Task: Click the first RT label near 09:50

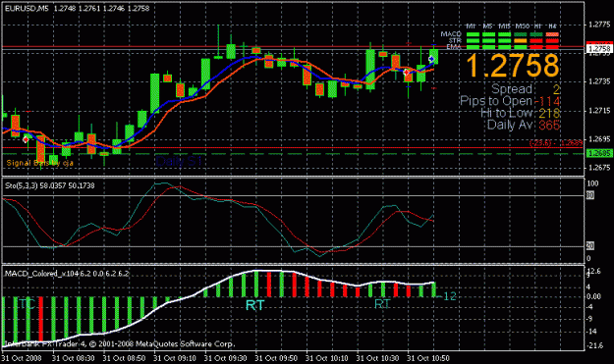Action: click(254, 305)
